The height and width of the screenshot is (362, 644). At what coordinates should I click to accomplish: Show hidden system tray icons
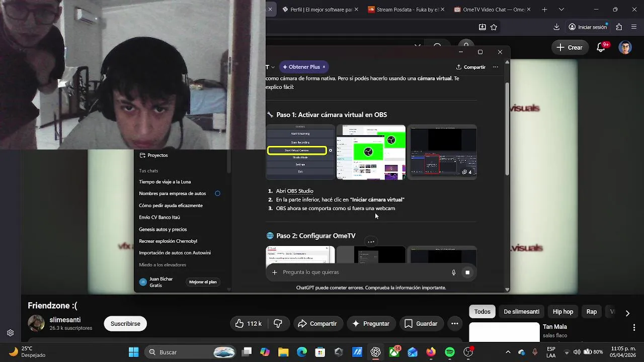(x=508, y=352)
